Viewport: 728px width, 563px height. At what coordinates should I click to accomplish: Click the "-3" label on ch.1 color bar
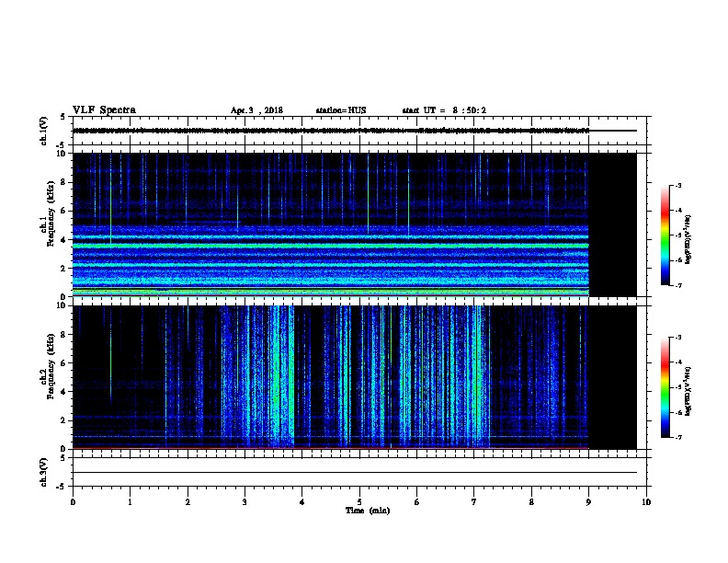(678, 185)
